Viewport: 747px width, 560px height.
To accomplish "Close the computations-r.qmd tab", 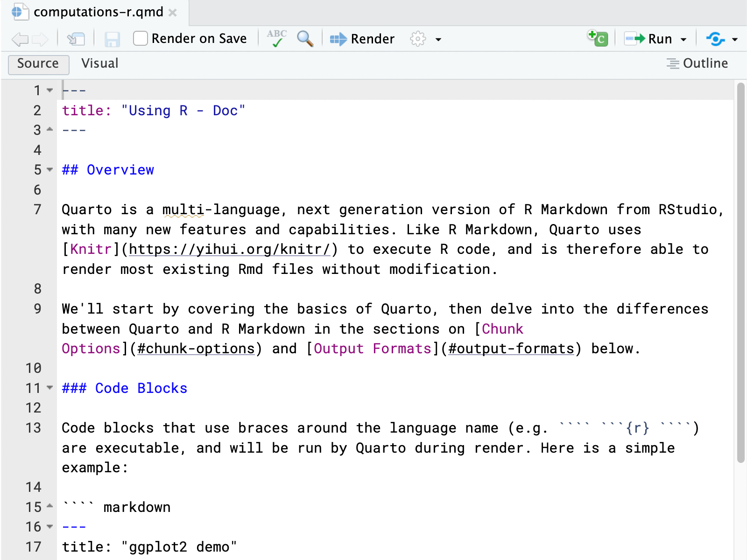I will coord(173,13).
